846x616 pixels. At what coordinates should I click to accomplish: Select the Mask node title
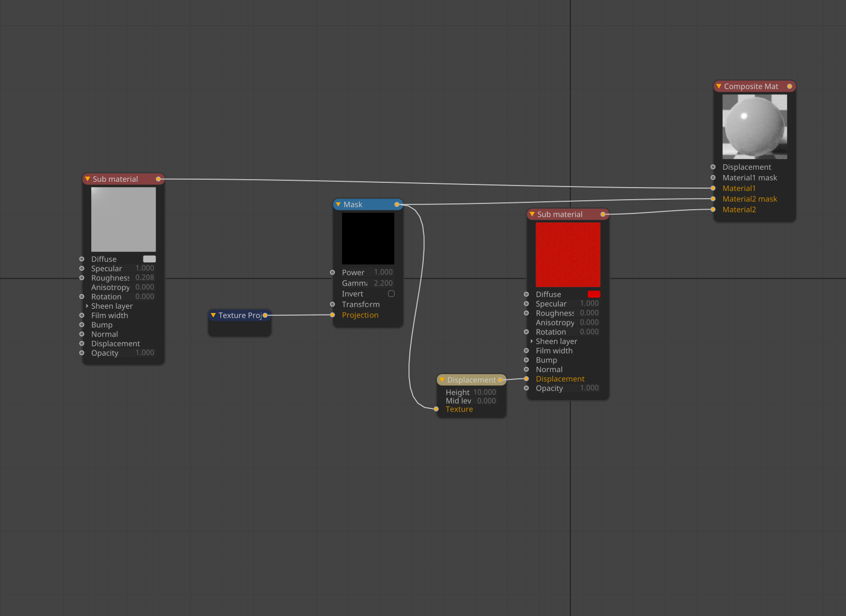(353, 204)
